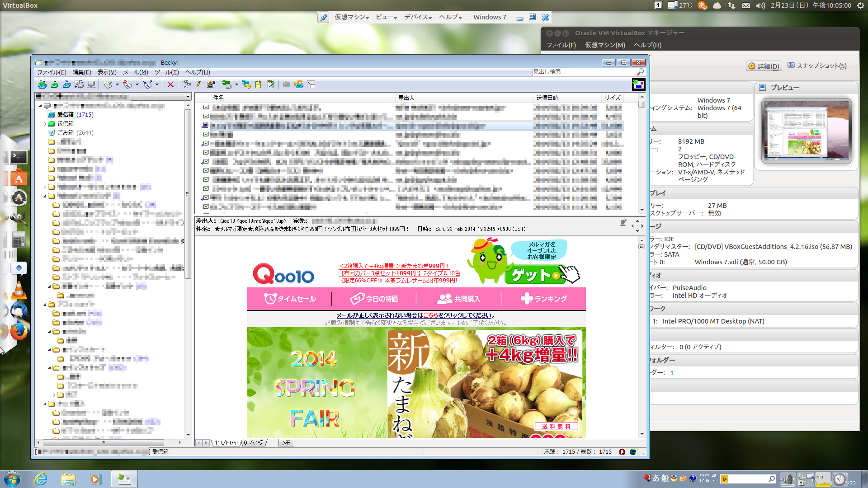868x488 pixels.
Task: Click the Windows Start orb button
Action: (x=12, y=479)
